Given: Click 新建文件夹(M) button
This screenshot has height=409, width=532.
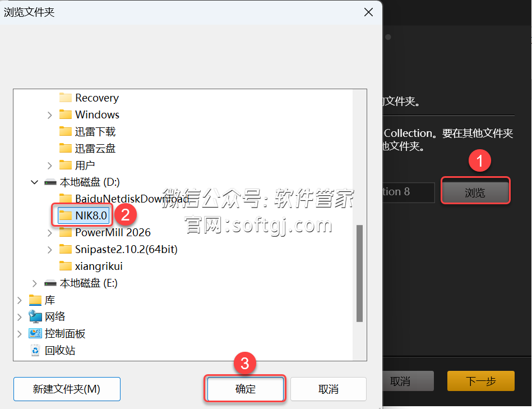Looking at the screenshot, I should [67, 389].
